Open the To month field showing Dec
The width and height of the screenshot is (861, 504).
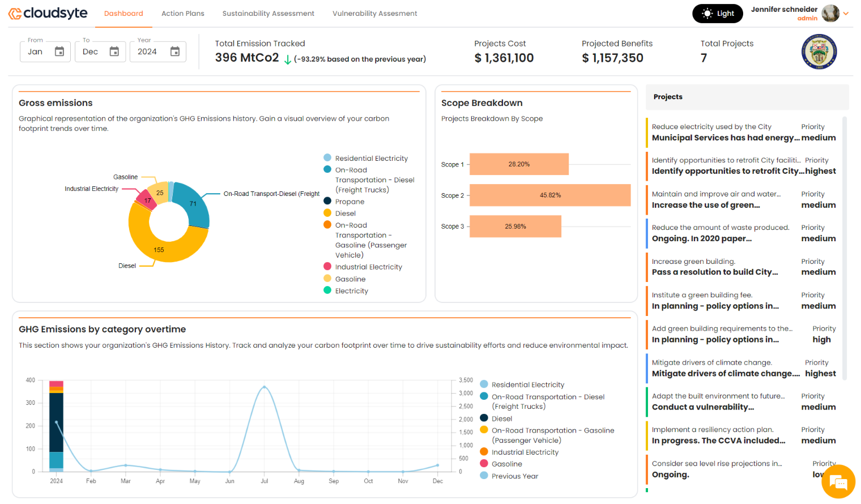coord(90,52)
